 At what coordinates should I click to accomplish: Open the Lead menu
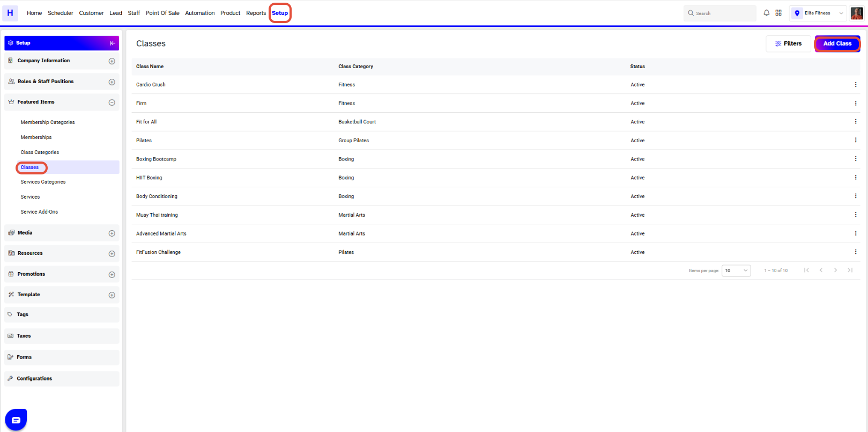coord(116,13)
